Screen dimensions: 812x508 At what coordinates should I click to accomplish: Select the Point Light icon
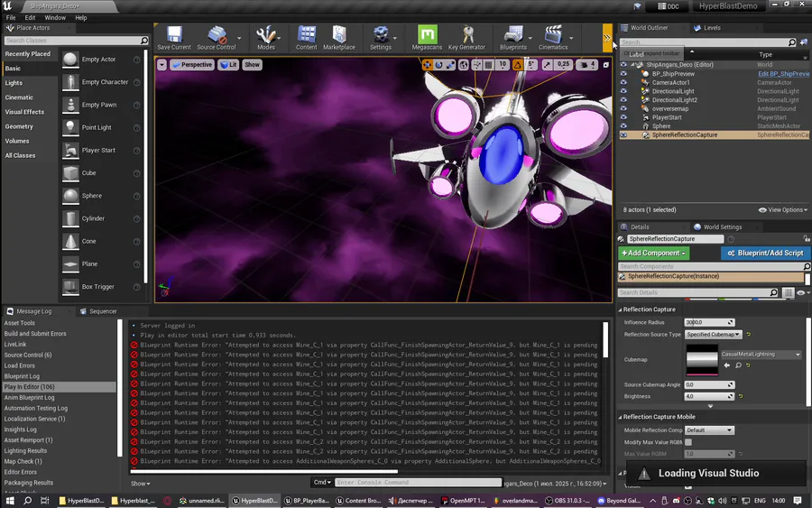pos(70,127)
